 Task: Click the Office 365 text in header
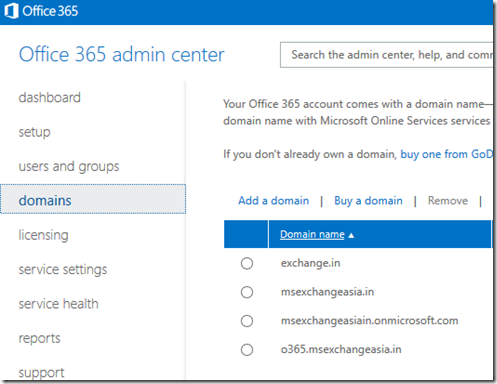click(50, 11)
